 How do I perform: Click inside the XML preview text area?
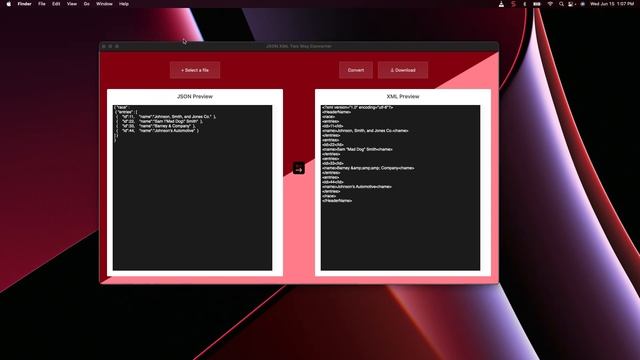coord(400,188)
